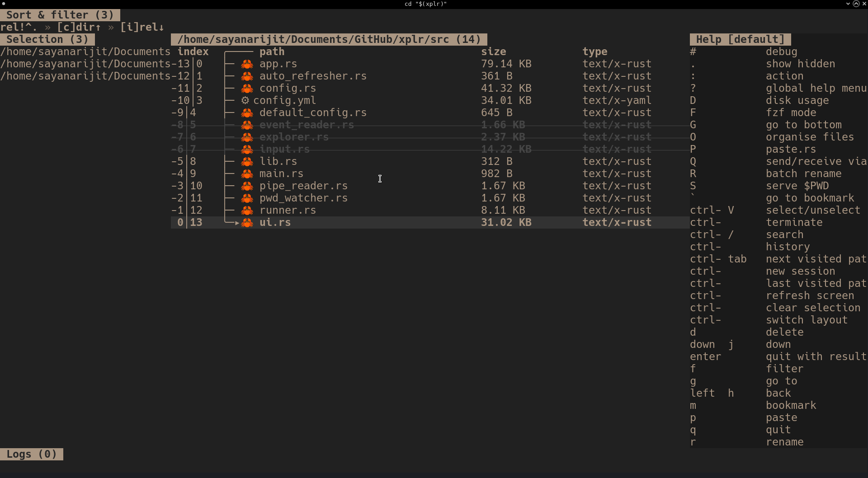The height and width of the screenshot is (478, 868).
Task: Toggle the 'show hidden' help entry
Action: [801, 64]
